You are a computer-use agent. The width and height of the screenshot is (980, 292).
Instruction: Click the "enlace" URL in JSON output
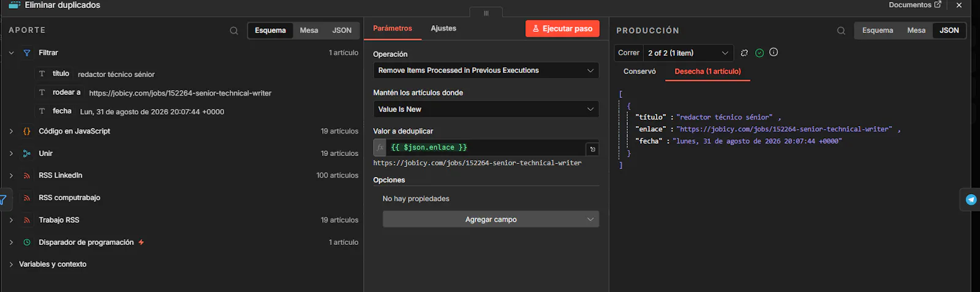(x=784, y=129)
